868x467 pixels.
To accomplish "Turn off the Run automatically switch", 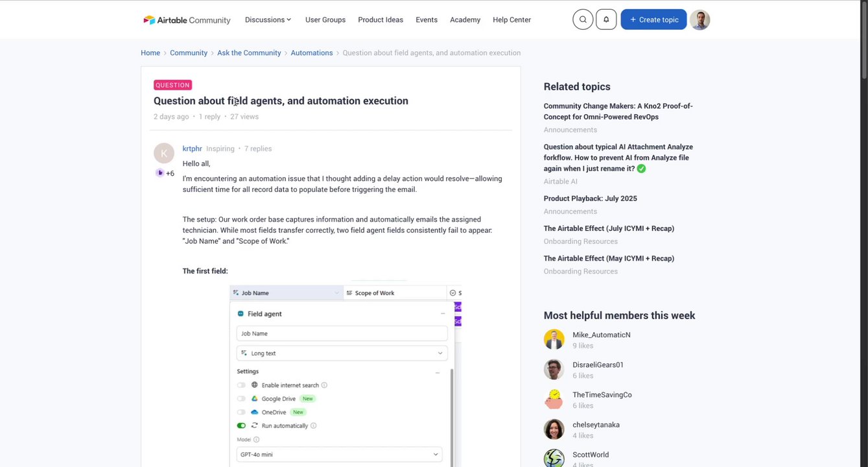I will click(241, 426).
